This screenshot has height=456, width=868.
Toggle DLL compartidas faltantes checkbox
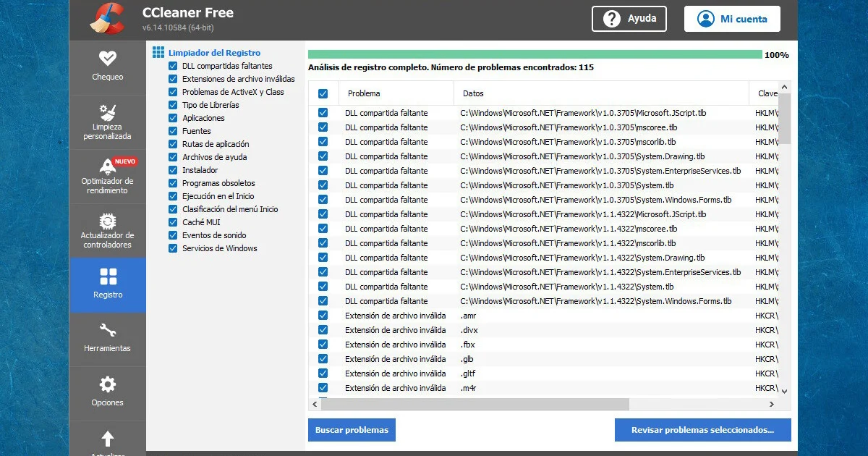point(173,66)
